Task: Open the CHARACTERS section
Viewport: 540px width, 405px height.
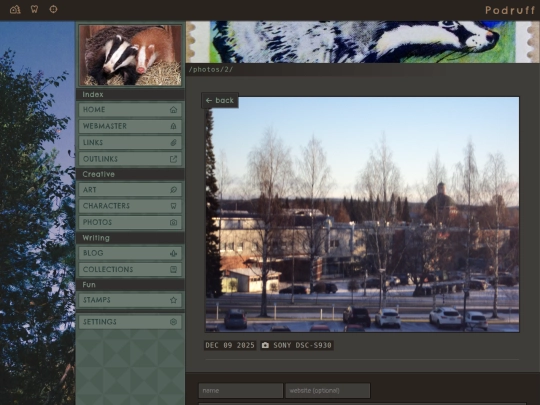Action: click(130, 206)
